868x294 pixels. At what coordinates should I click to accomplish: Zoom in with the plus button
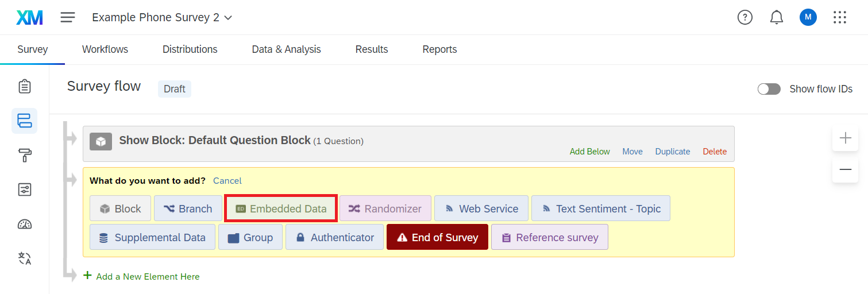(x=845, y=138)
